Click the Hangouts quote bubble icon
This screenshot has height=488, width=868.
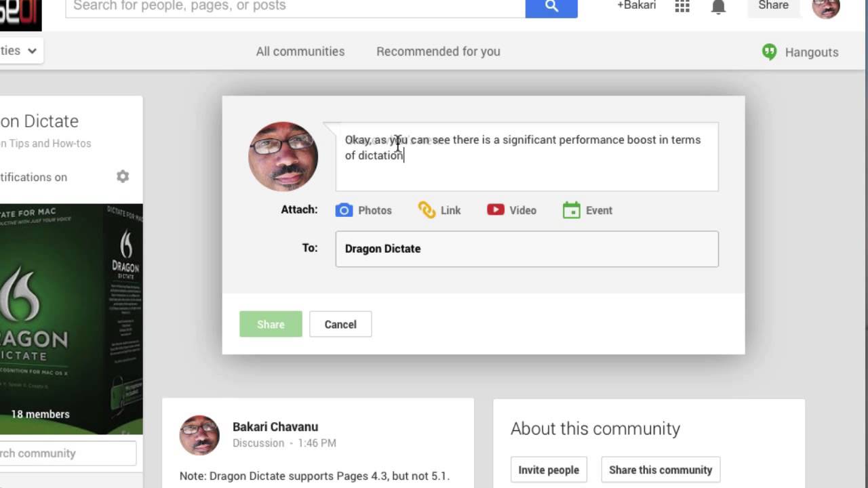[x=769, y=52]
